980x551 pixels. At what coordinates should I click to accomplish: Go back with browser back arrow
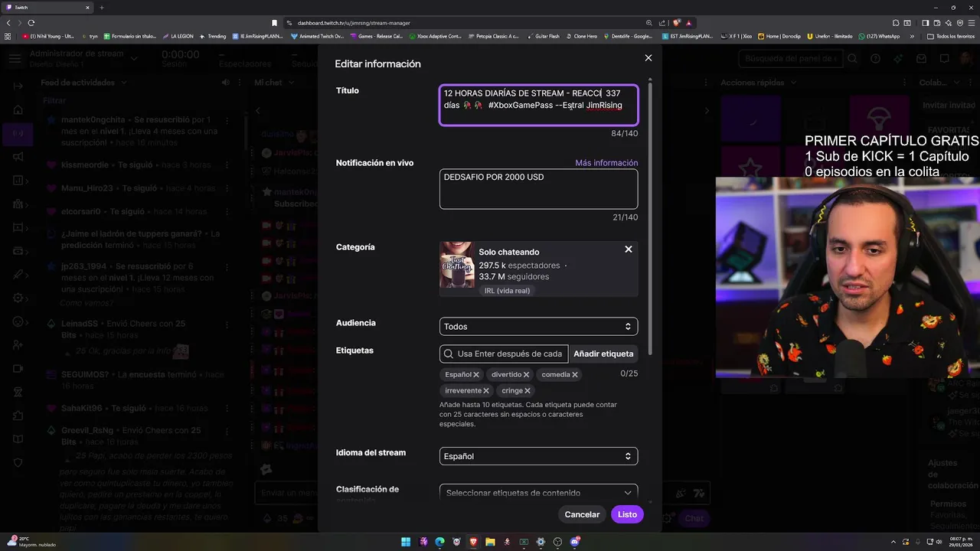8,23
